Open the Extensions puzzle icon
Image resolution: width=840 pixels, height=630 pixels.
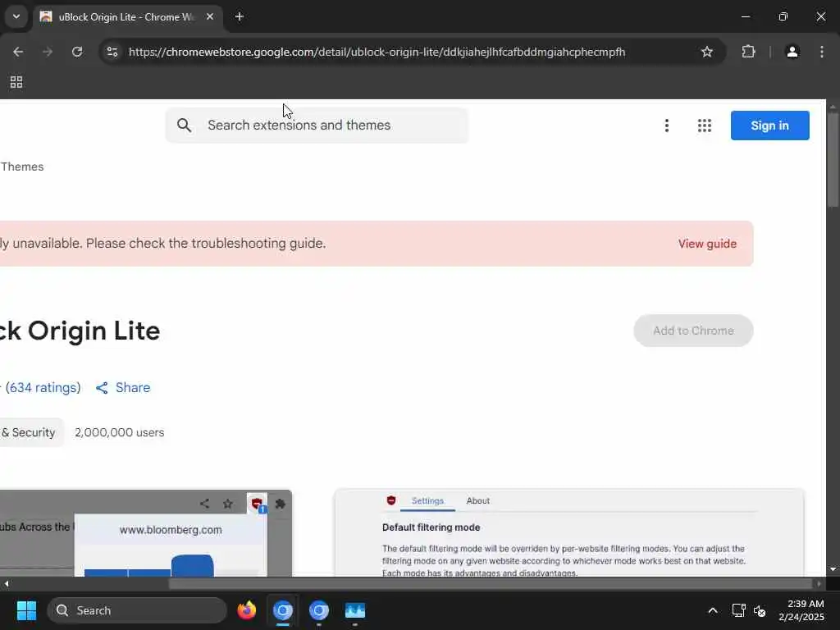tap(748, 52)
